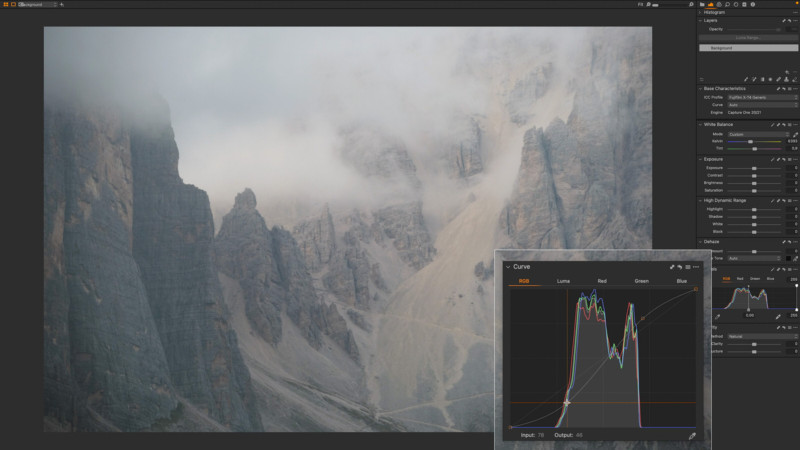Collapse the floating Curve panel chevron
The image size is (800, 450).
coord(508,267)
